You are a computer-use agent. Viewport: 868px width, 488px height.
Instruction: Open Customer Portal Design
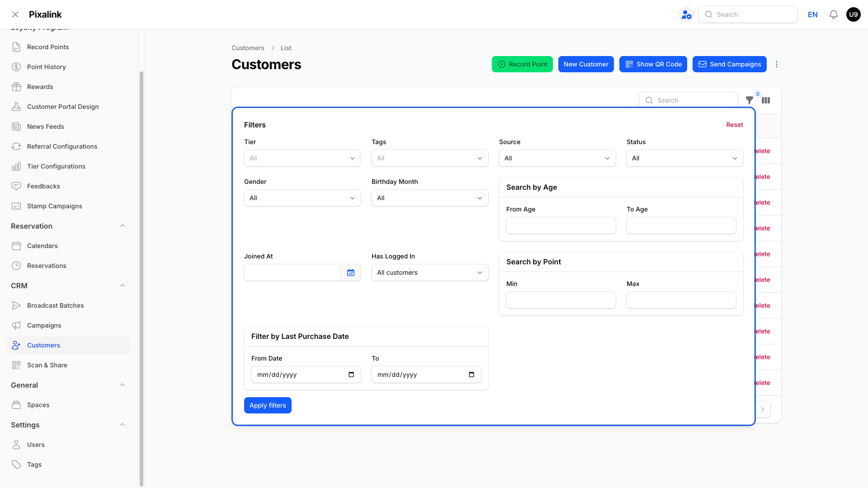click(69, 107)
